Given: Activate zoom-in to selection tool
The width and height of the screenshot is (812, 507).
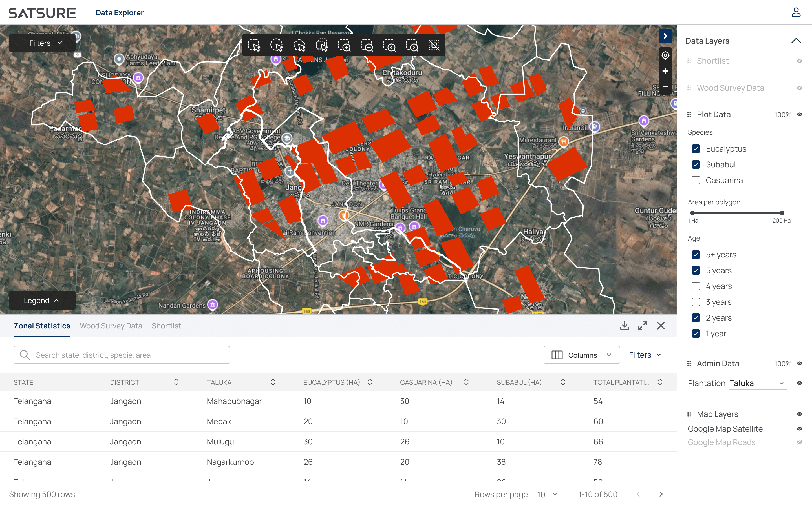Looking at the screenshot, I should pos(344,45).
